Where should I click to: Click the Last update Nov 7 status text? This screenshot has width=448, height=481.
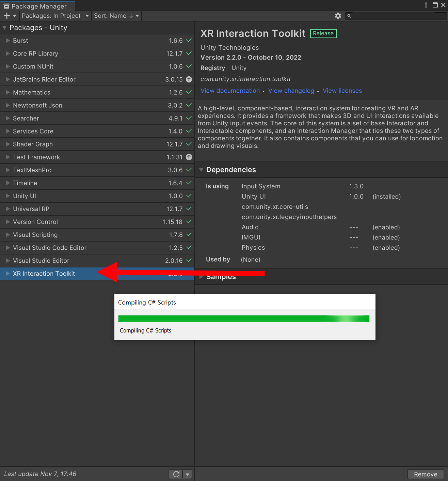[x=40, y=474]
